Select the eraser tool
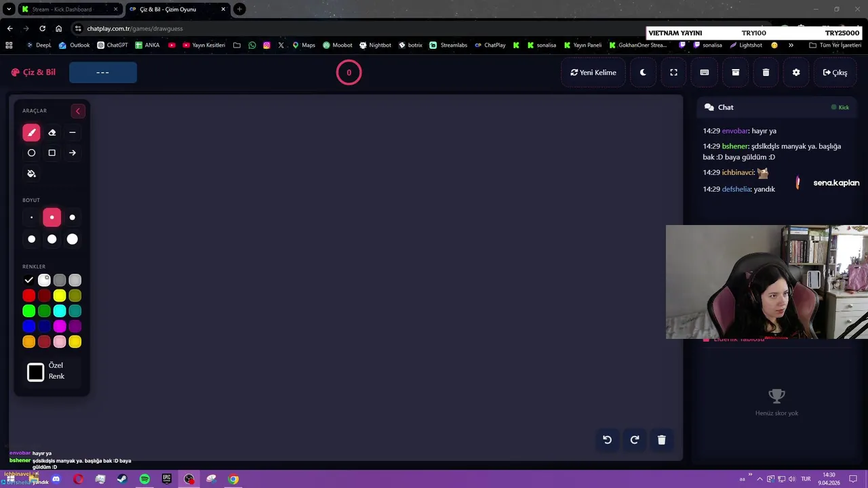868x488 pixels. (x=52, y=133)
